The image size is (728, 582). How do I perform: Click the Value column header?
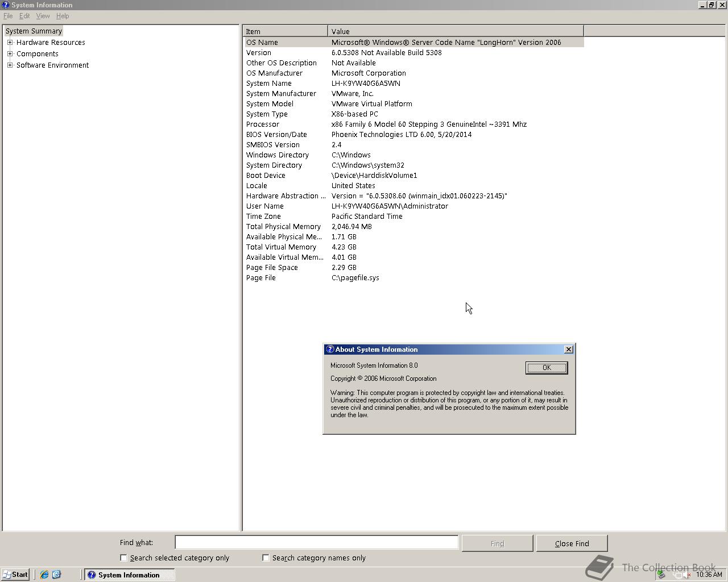click(x=456, y=31)
